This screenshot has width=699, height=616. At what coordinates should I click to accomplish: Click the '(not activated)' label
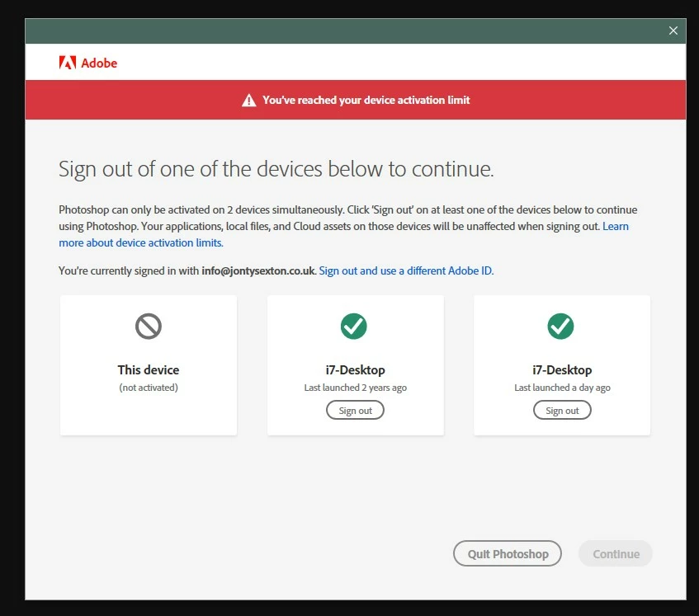click(x=149, y=388)
